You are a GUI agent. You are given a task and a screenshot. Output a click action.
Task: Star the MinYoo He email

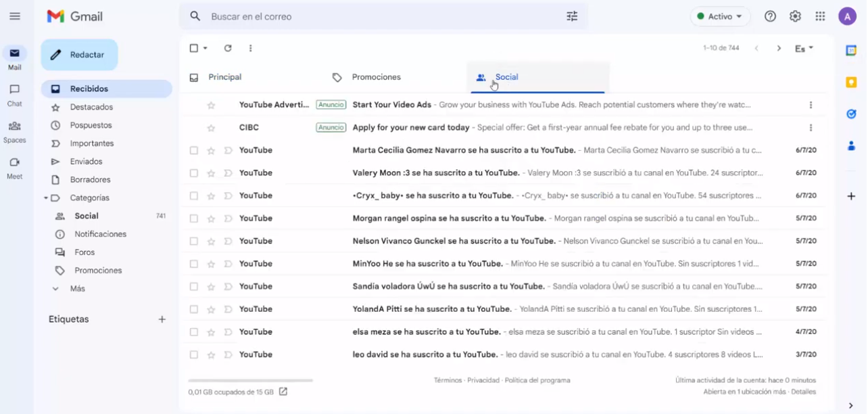(x=211, y=264)
